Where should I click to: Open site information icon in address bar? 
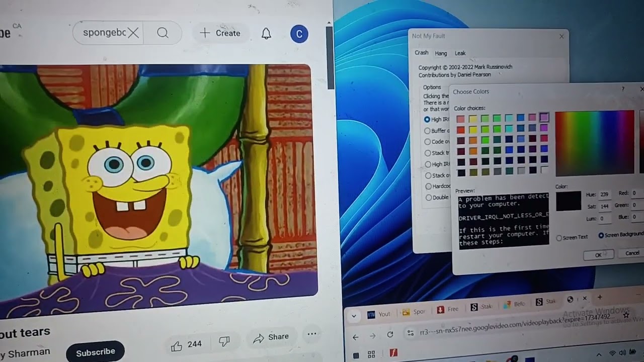pos(411,333)
